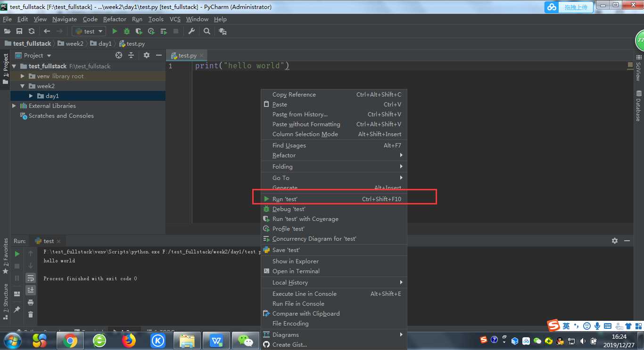Open Settings via the wrench icon
Image resolution: width=644 pixels, height=350 pixels.
[x=191, y=31]
